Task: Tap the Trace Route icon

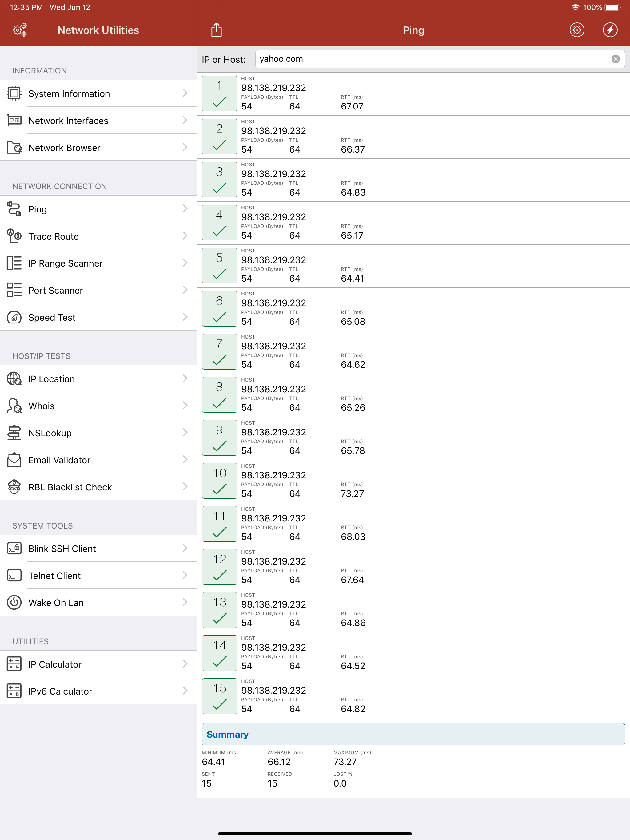Action: point(14,236)
